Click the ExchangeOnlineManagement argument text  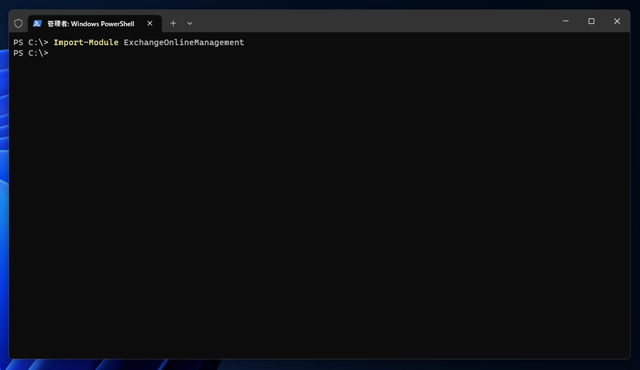point(184,42)
